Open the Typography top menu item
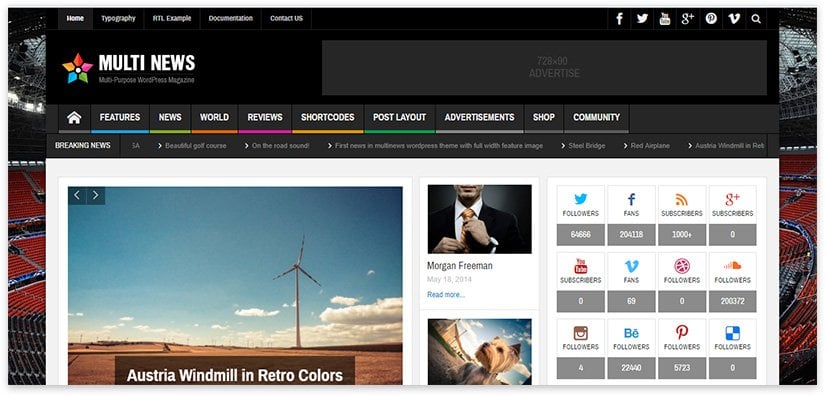The height and width of the screenshot is (396, 825). (118, 18)
